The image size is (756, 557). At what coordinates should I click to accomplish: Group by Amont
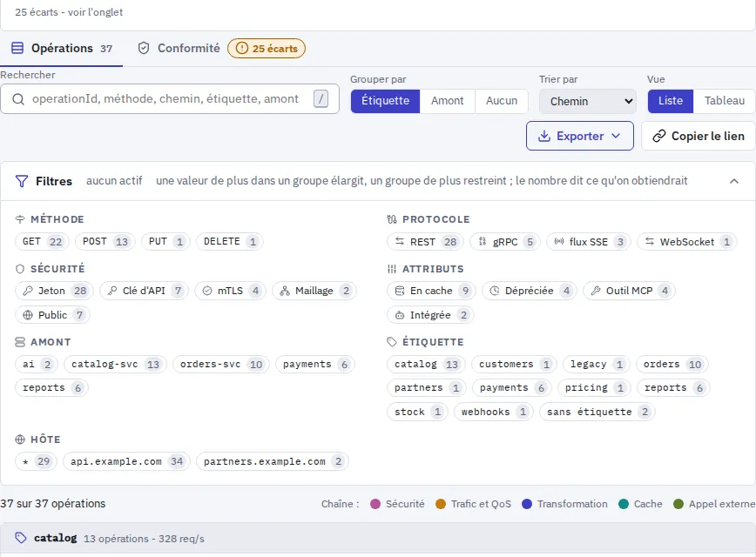pos(448,101)
